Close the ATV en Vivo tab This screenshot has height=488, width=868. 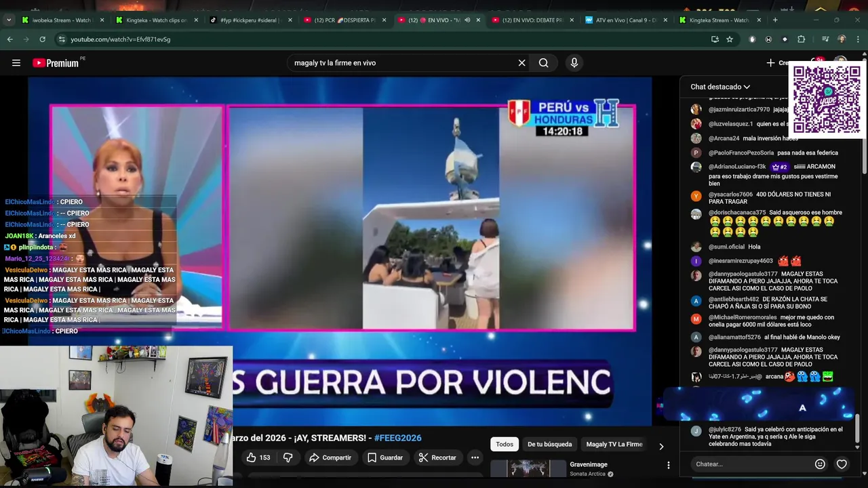(x=665, y=20)
